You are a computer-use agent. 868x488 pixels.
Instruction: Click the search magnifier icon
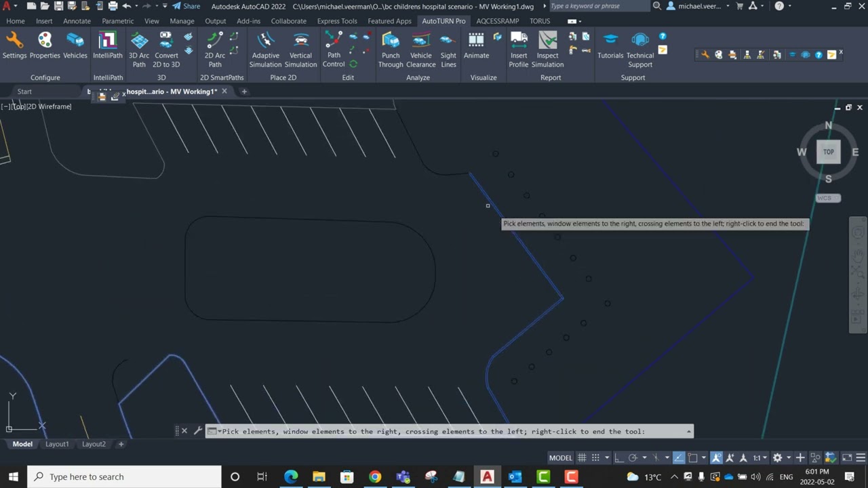[x=656, y=6]
